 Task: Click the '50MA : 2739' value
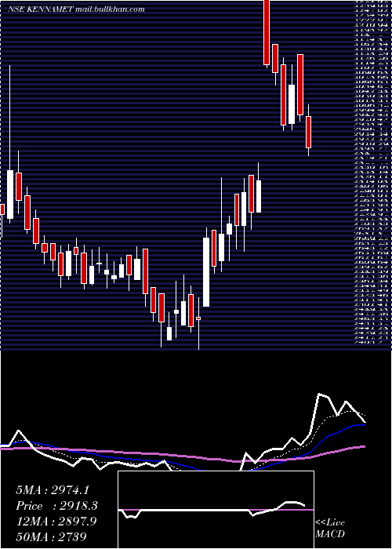point(51,536)
